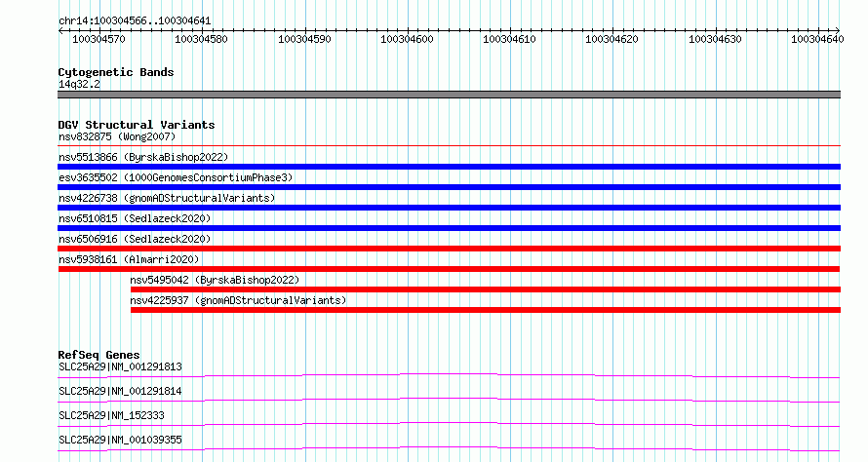Click the magenta line for NM_001291813

tap(449, 376)
